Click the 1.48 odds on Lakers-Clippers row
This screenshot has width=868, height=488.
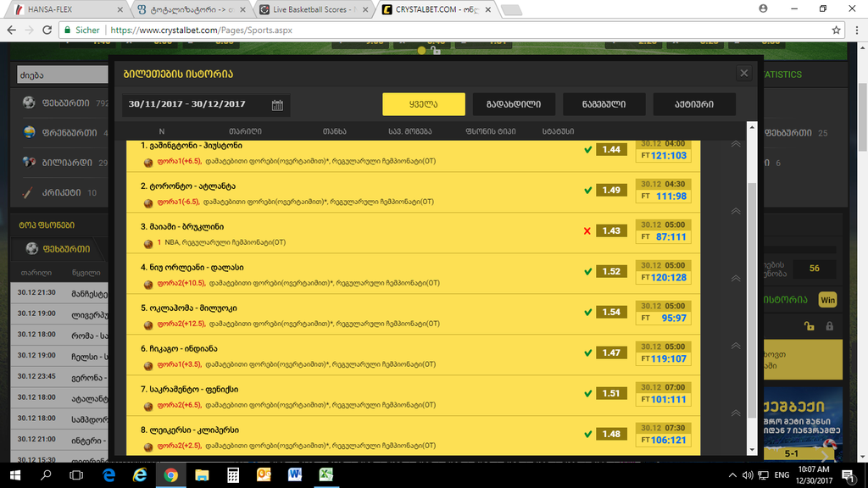(x=611, y=434)
